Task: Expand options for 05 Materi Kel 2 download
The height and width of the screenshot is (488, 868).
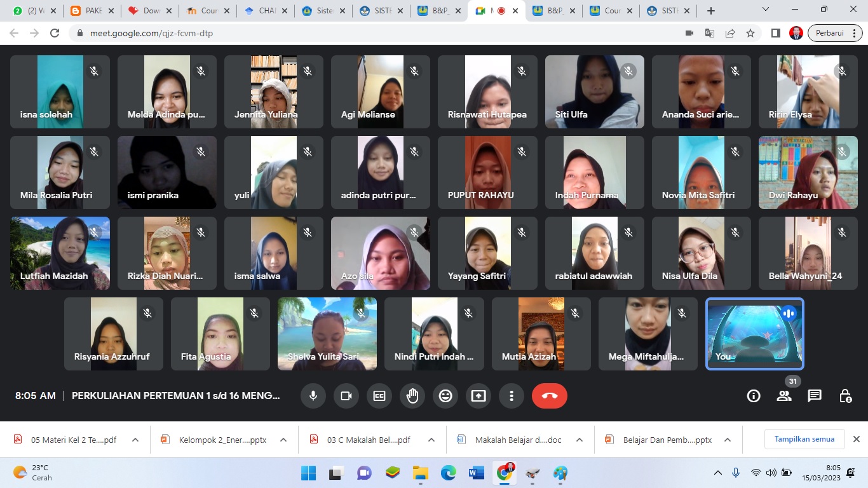Action: coord(135,440)
